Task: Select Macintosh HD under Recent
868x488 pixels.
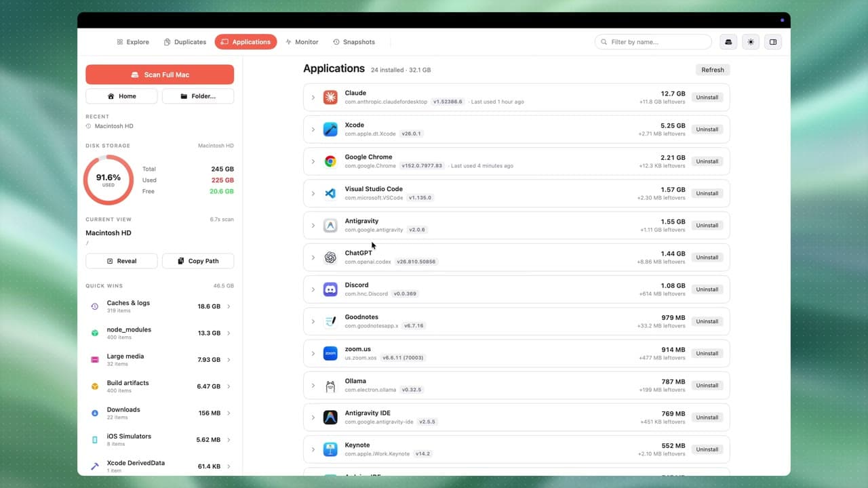Action: tap(110, 126)
